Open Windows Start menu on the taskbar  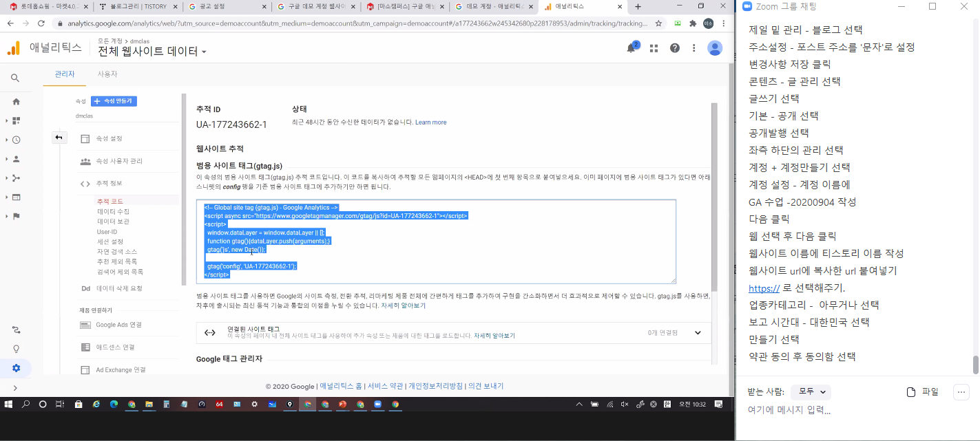[x=10, y=405]
